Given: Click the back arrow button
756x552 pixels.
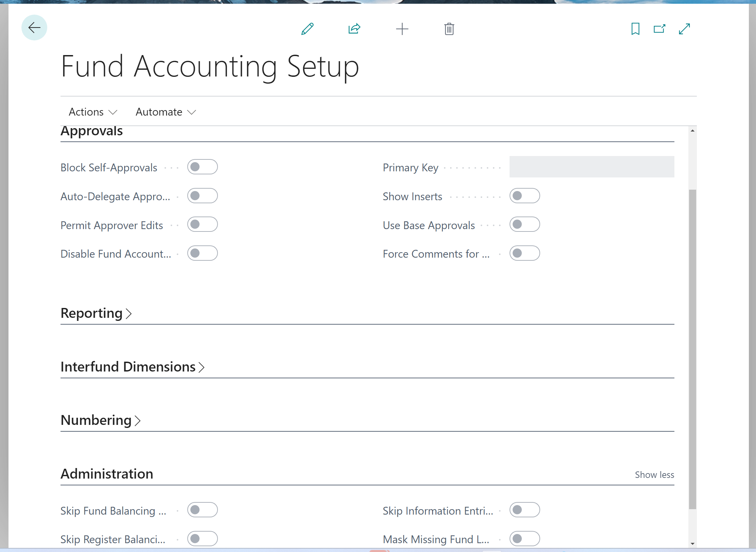Looking at the screenshot, I should point(34,28).
